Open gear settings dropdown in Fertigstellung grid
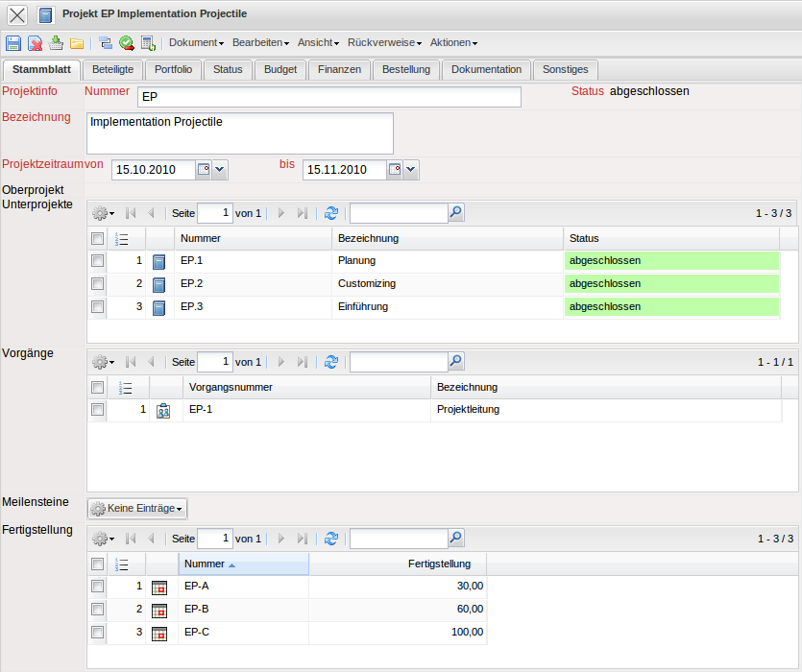This screenshot has height=672, width=802. point(102,540)
